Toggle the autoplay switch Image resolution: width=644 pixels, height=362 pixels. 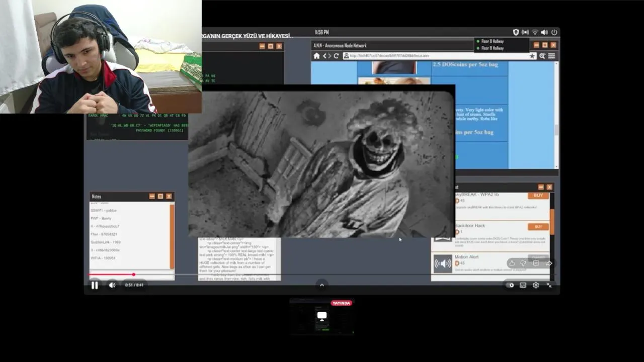tap(511, 285)
